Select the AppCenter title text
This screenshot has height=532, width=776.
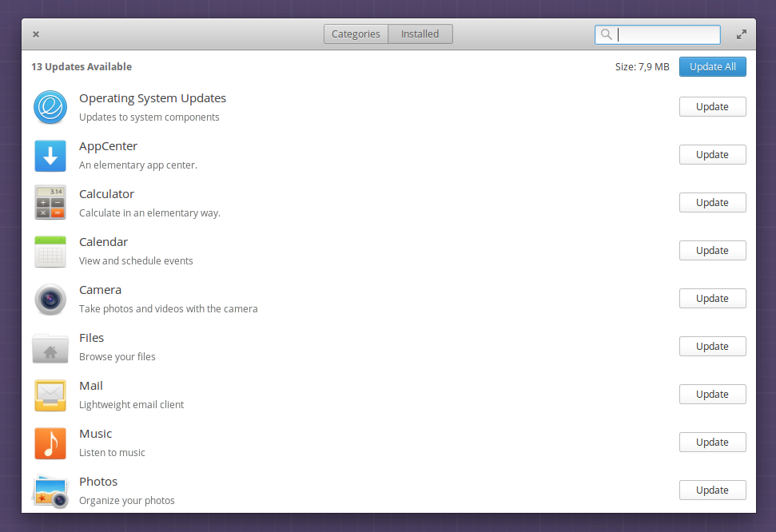click(109, 146)
